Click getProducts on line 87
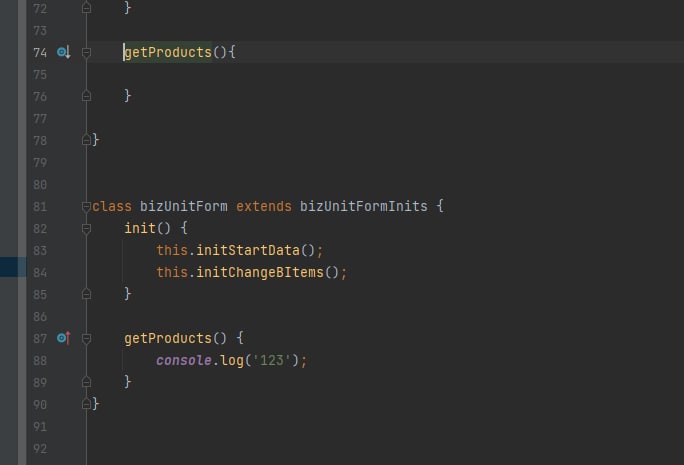This screenshot has height=465, width=684. tap(168, 338)
